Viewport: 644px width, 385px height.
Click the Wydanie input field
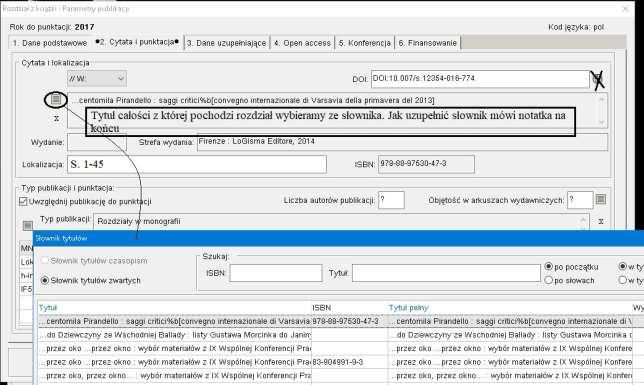(97, 143)
